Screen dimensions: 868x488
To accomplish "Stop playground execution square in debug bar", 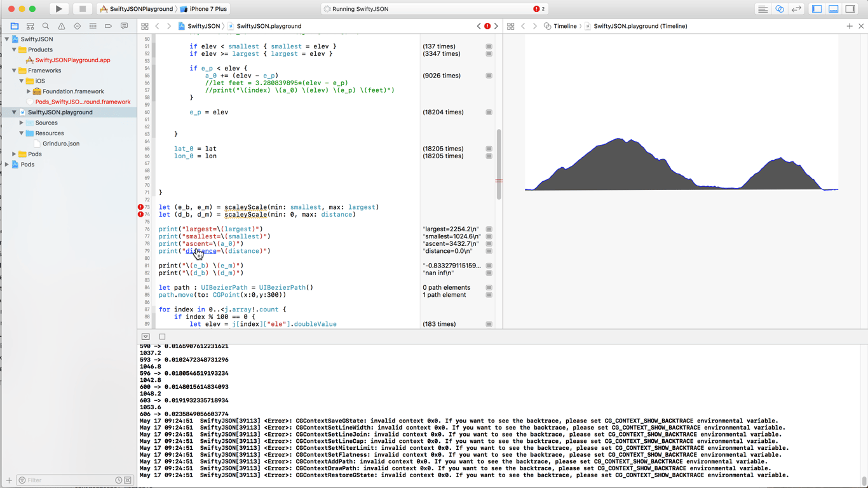I will (x=162, y=337).
